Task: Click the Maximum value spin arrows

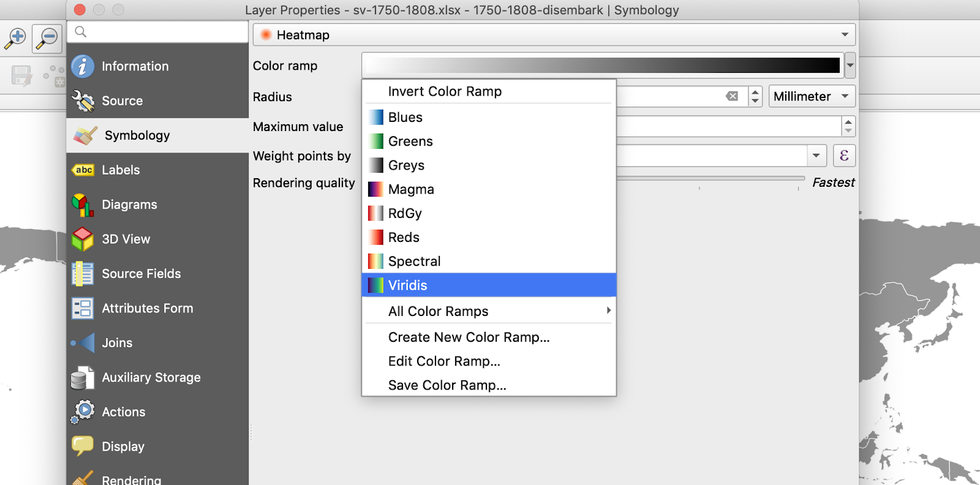Action: (848, 126)
